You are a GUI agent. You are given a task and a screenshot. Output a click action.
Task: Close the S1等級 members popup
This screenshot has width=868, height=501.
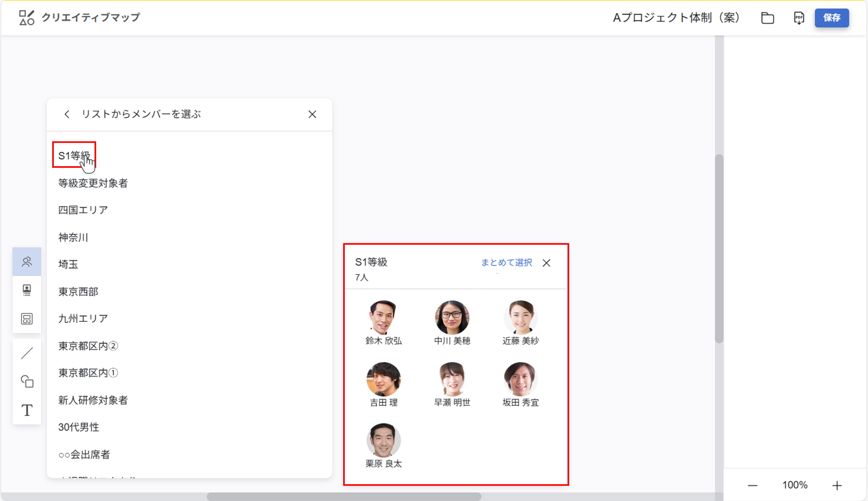click(546, 263)
